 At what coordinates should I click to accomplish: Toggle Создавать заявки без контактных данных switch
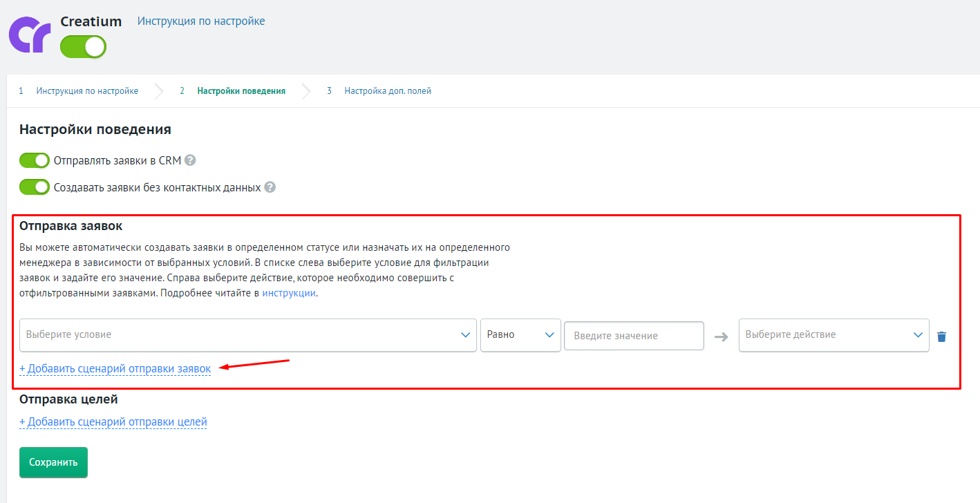coord(35,187)
